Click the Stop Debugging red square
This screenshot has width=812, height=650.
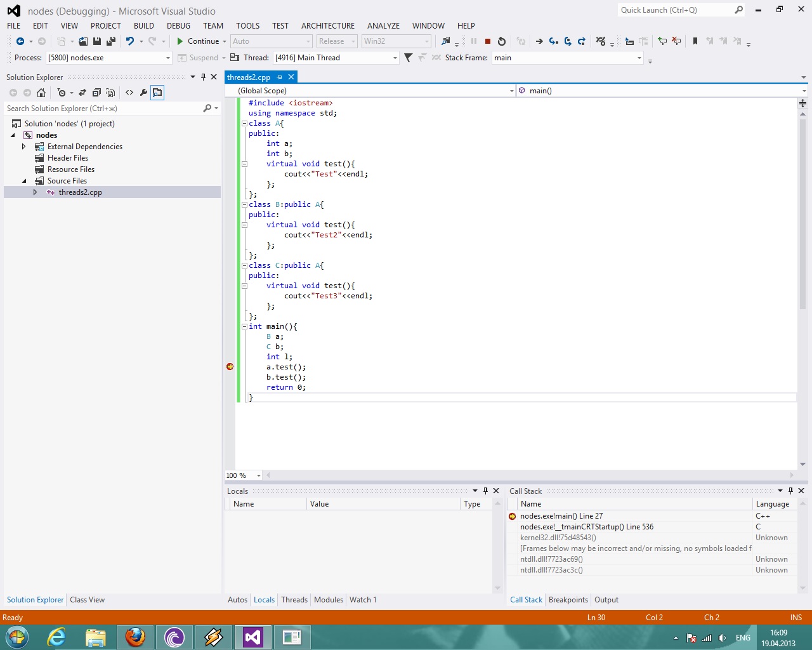click(x=487, y=41)
